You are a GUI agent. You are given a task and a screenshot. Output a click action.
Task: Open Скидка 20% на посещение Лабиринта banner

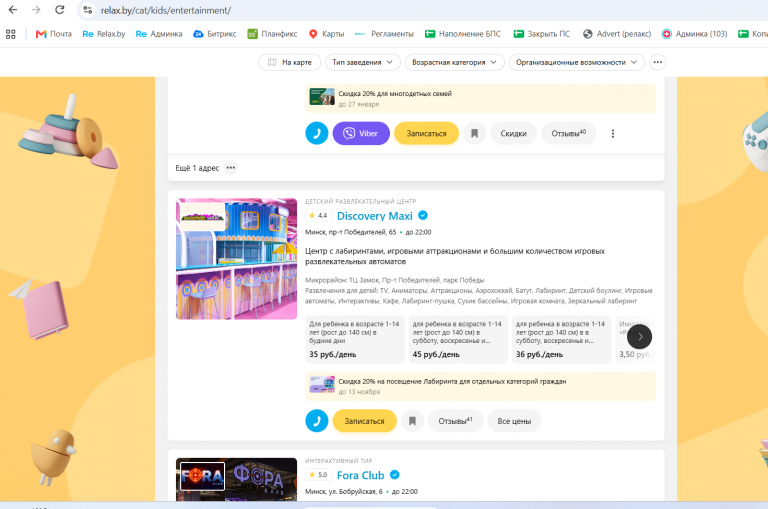[480, 386]
